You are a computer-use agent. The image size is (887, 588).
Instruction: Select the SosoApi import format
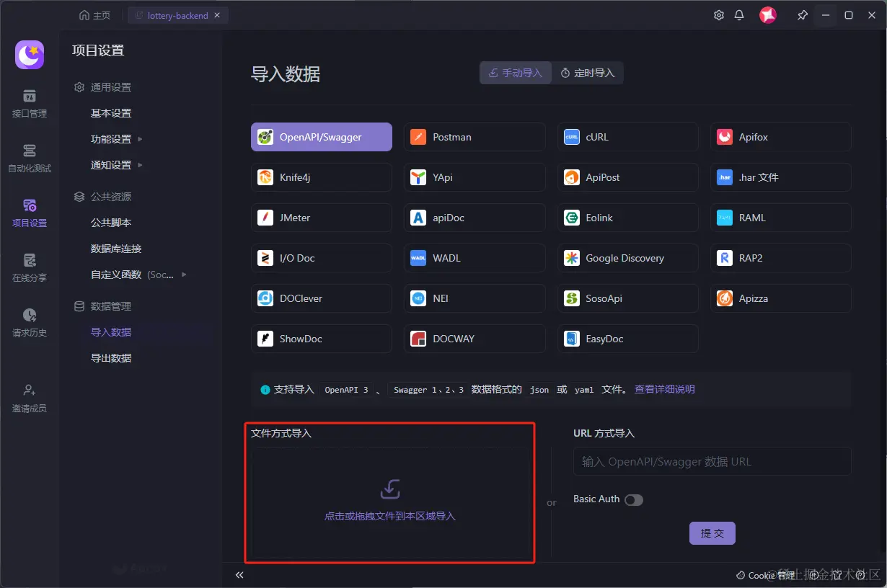(x=628, y=298)
